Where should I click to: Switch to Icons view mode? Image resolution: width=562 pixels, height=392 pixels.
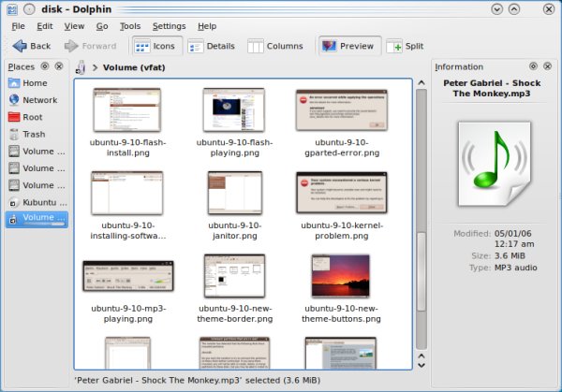click(155, 46)
